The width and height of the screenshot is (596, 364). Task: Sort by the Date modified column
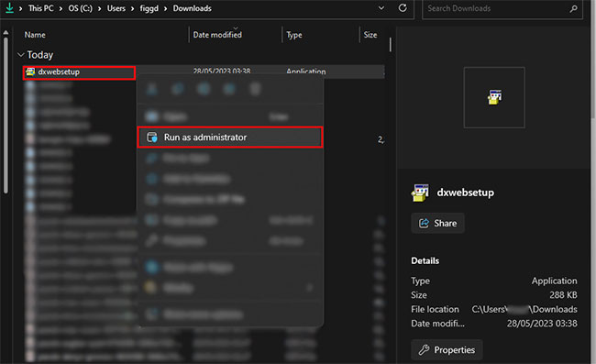coord(217,35)
